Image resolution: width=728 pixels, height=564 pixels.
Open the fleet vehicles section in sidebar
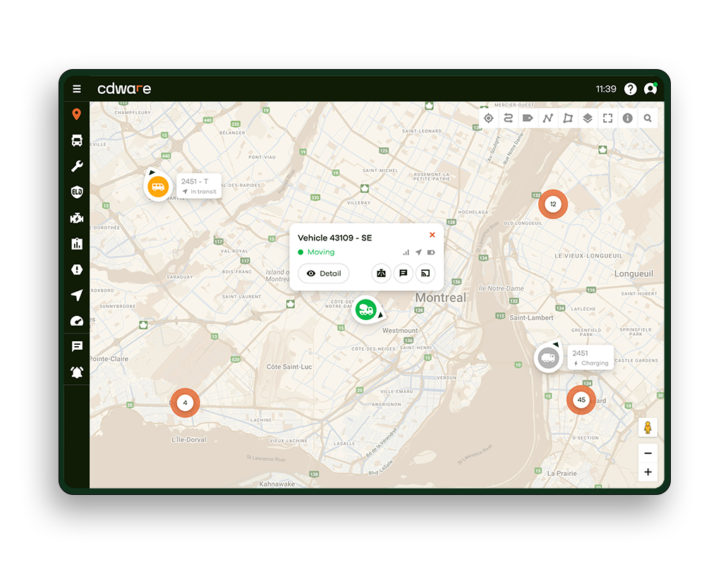click(77, 140)
